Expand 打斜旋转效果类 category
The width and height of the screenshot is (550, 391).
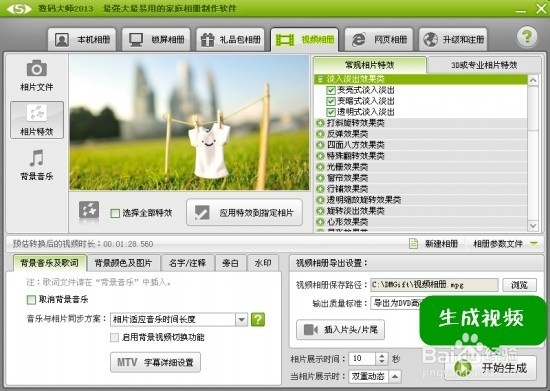point(320,123)
